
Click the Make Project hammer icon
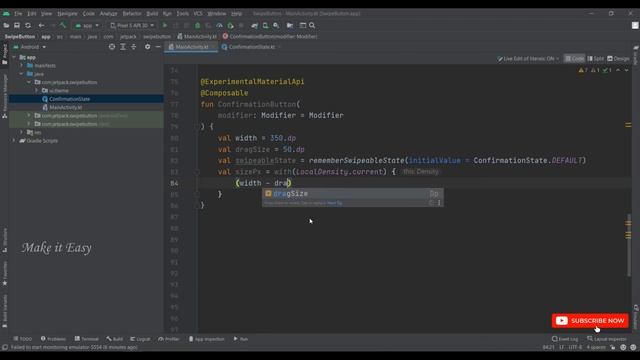click(62, 25)
